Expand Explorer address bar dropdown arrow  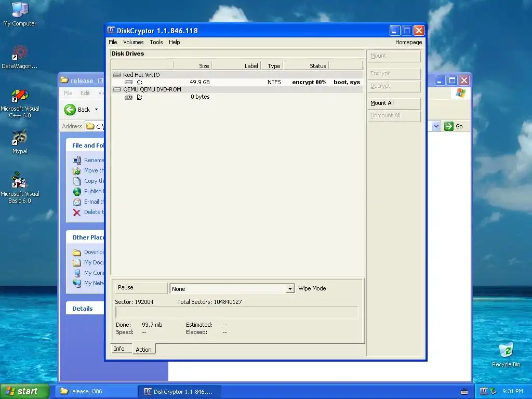click(x=436, y=126)
